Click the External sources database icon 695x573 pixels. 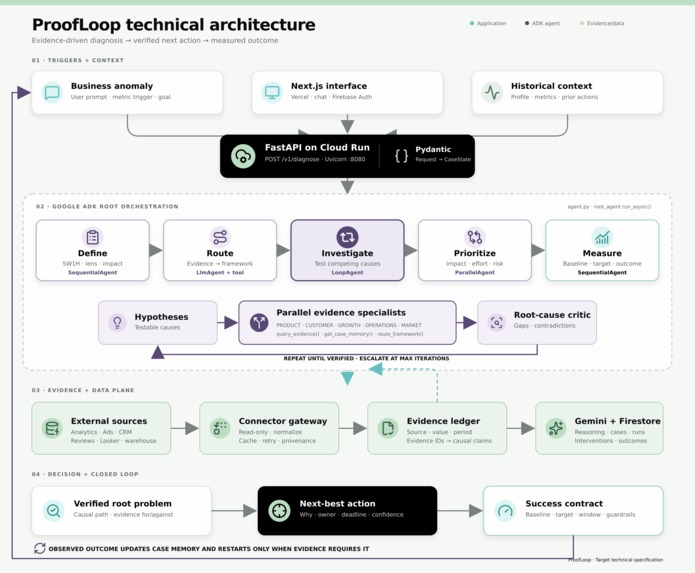52,429
